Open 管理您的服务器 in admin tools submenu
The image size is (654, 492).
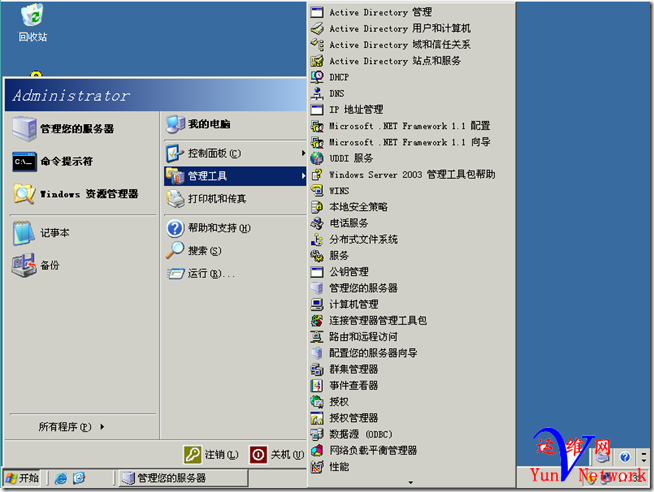411,288
